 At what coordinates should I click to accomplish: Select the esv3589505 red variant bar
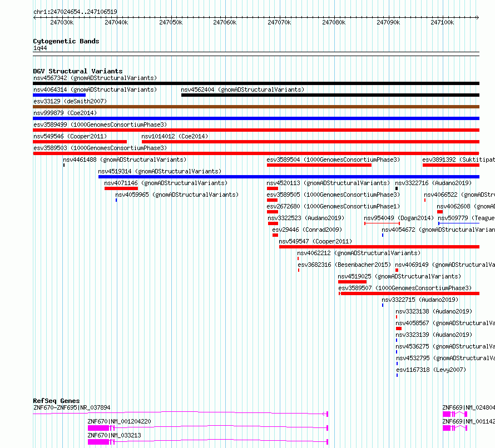272,200
